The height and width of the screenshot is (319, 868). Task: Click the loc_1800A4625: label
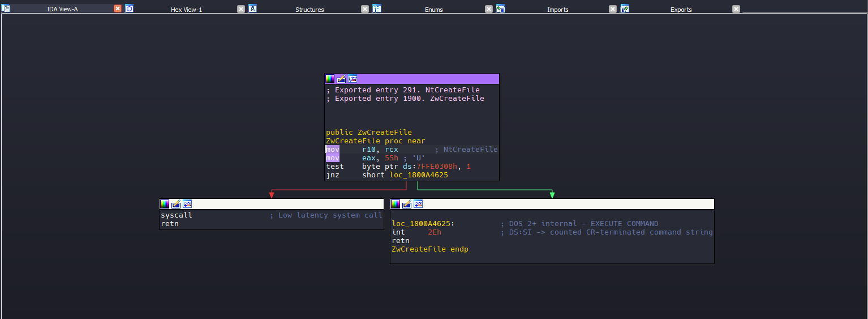423,224
